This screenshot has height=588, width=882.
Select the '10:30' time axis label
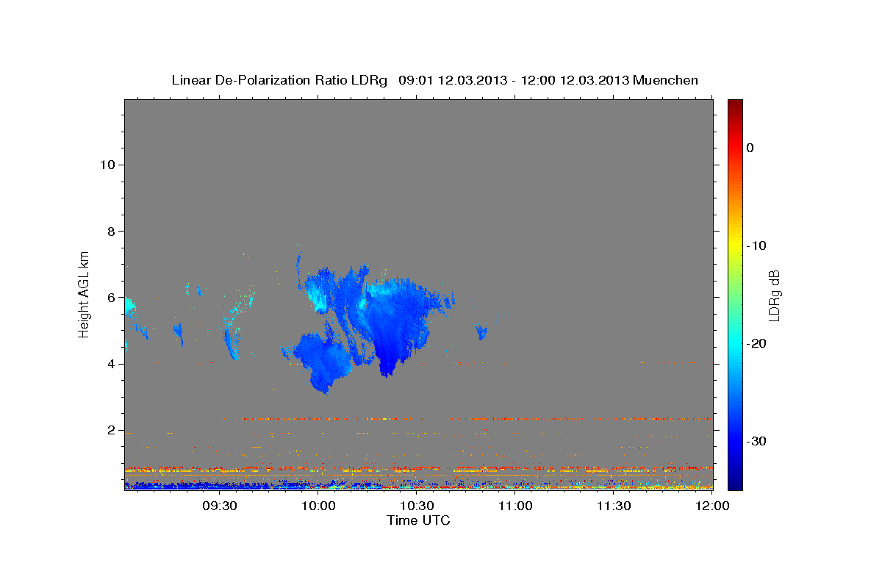417,506
